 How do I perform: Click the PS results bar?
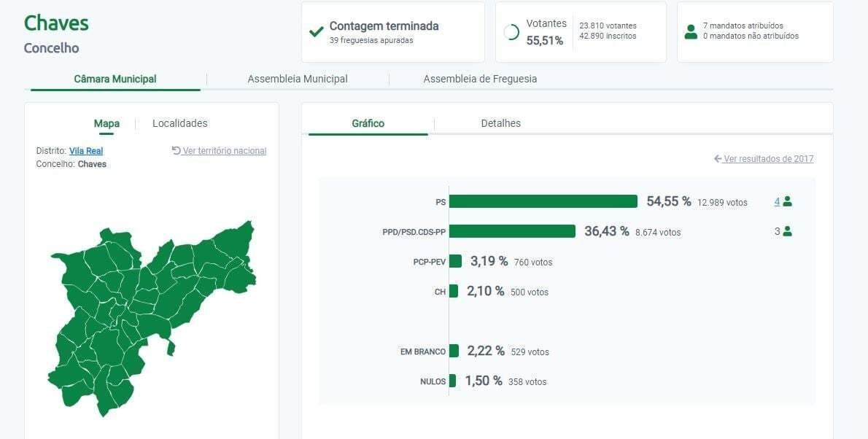coord(543,201)
